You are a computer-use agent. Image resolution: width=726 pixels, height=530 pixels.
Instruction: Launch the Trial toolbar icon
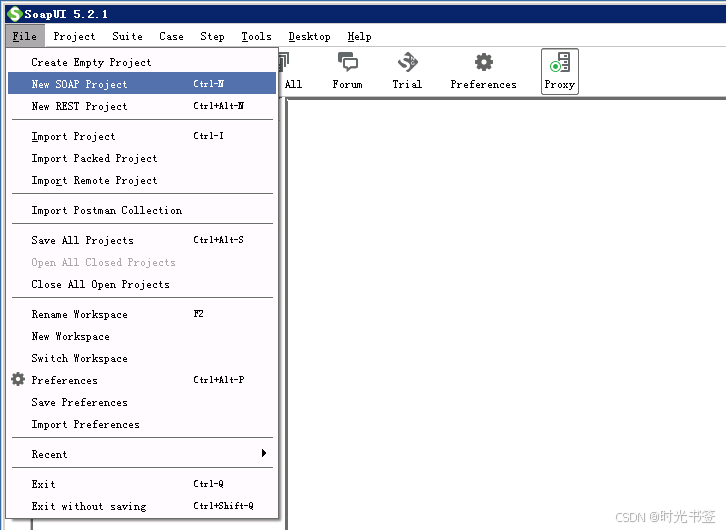[407, 71]
